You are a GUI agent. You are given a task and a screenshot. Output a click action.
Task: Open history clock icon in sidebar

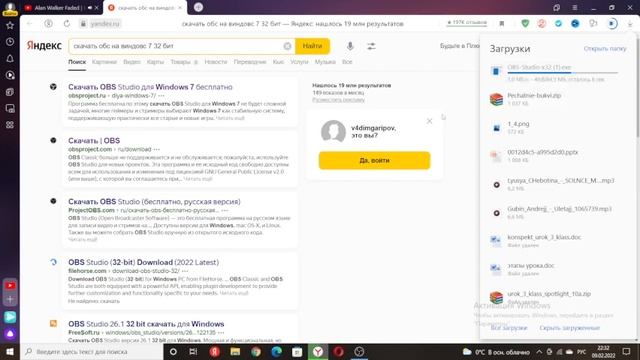10,42
